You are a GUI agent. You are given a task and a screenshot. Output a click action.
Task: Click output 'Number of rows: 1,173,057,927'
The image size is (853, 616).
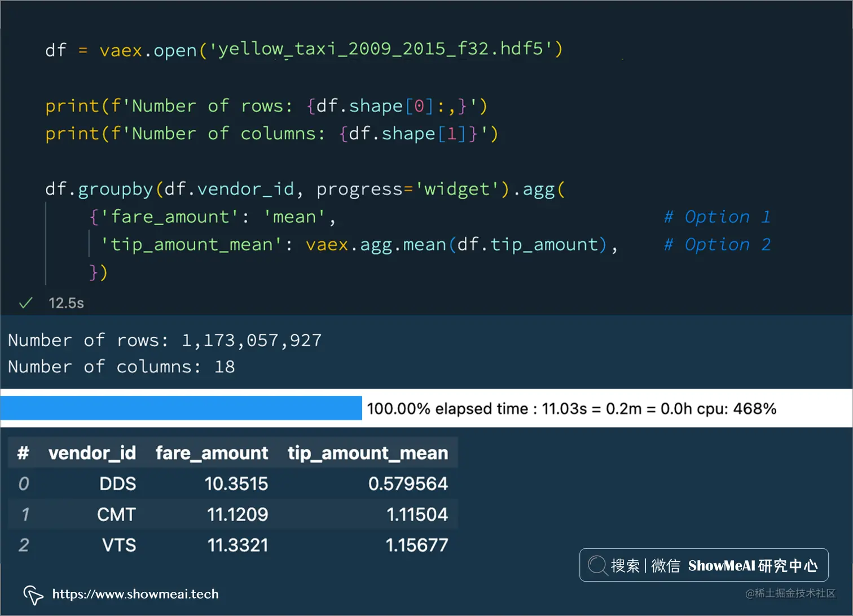165,340
